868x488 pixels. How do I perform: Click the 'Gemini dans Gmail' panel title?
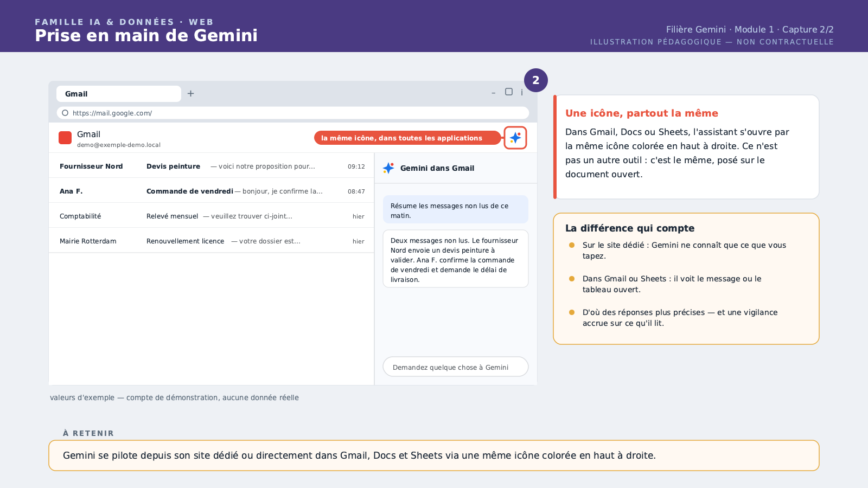[x=437, y=168]
